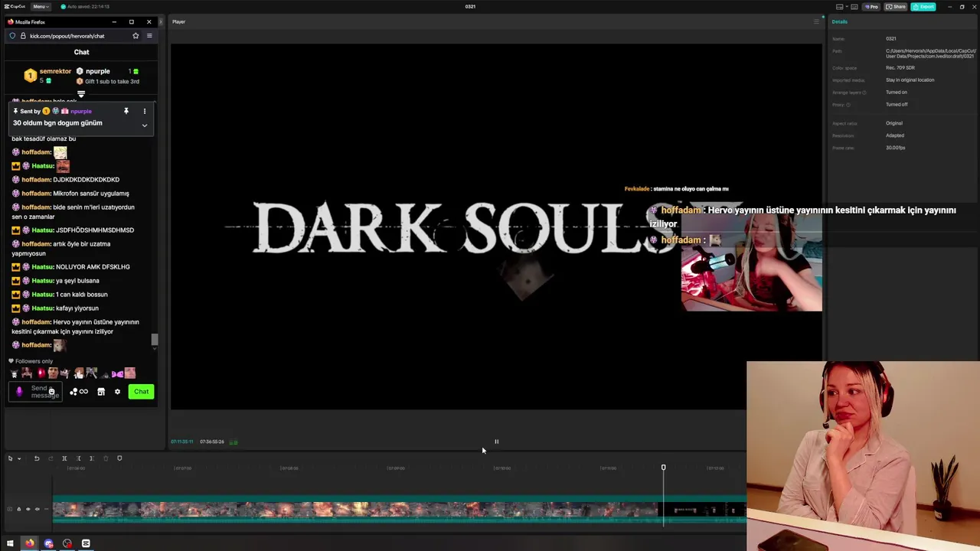The height and width of the screenshot is (551, 980).
Task: Click npurple in gift leaderboard
Action: 98,71
